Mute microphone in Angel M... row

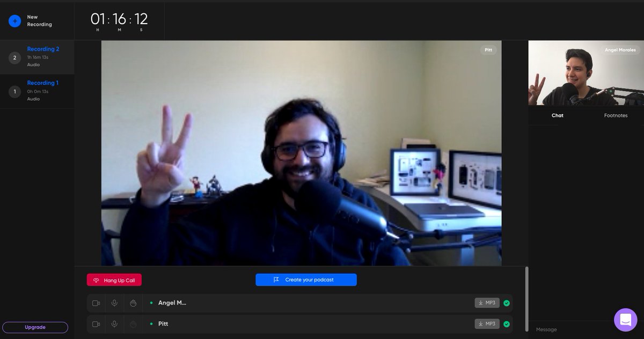point(114,303)
